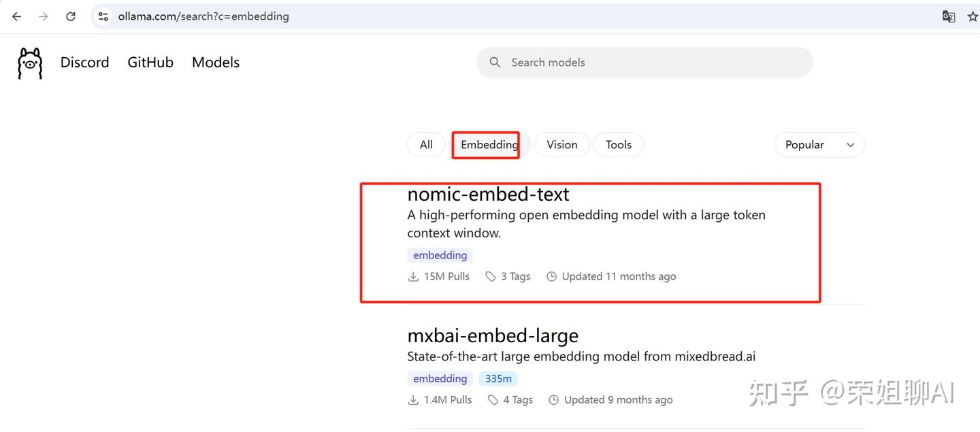Click the Ollama llama logo

[30, 63]
